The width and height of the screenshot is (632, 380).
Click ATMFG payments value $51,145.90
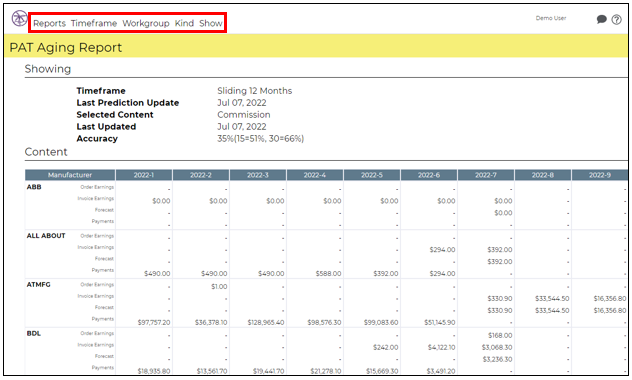click(440, 322)
